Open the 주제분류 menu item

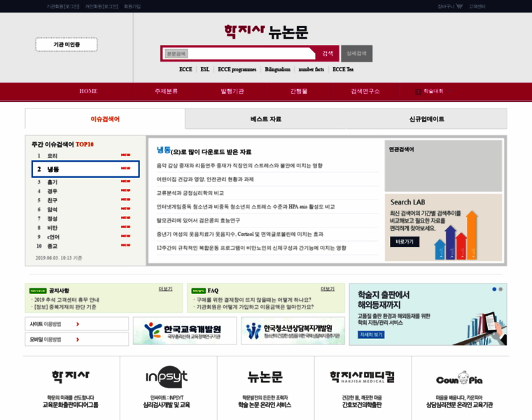pyautogui.click(x=166, y=91)
